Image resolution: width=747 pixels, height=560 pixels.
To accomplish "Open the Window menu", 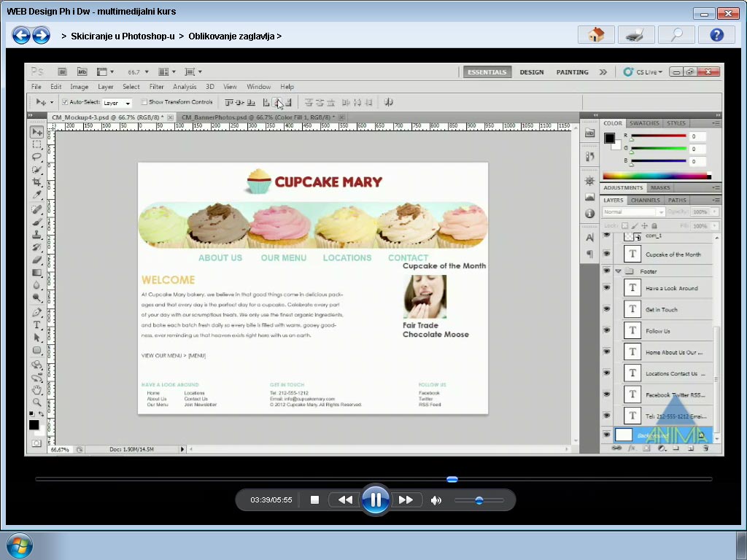I will 258,86.
